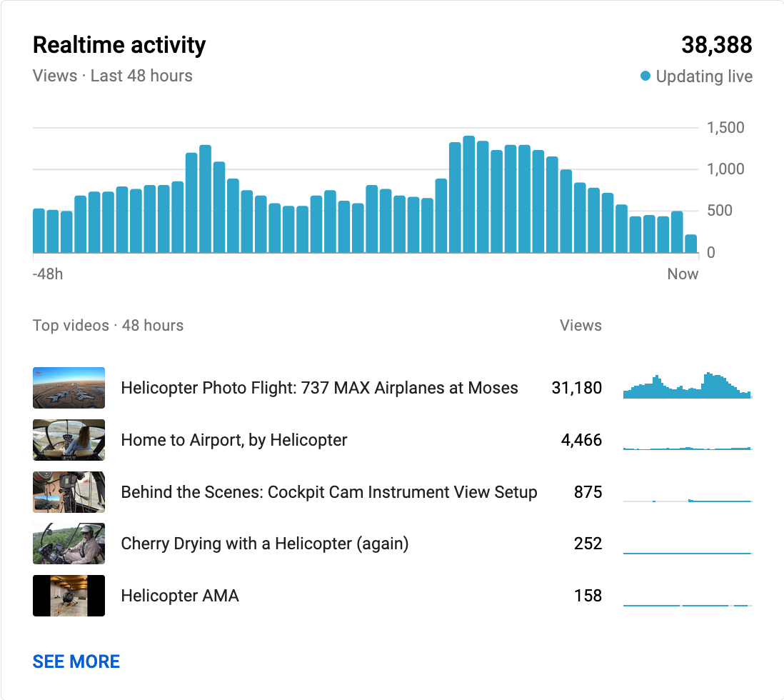The height and width of the screenshot is (700, 784).
Task: Click the sparkline beside Home to Airport
Action: 687,446
